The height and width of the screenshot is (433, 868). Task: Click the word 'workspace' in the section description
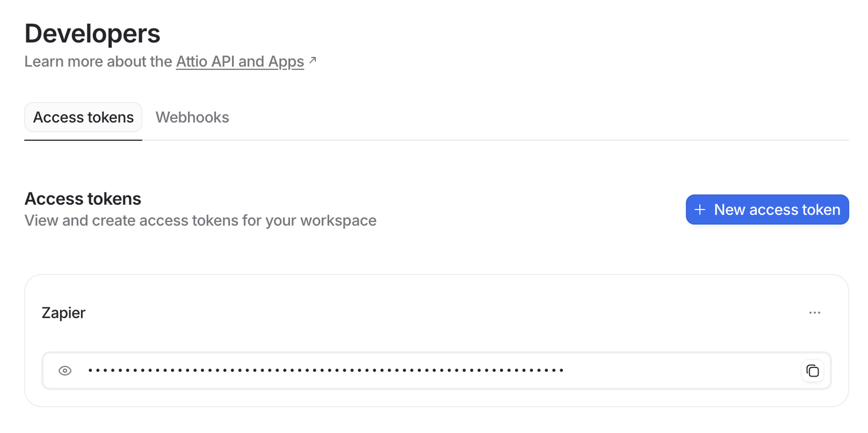(339, 221)
